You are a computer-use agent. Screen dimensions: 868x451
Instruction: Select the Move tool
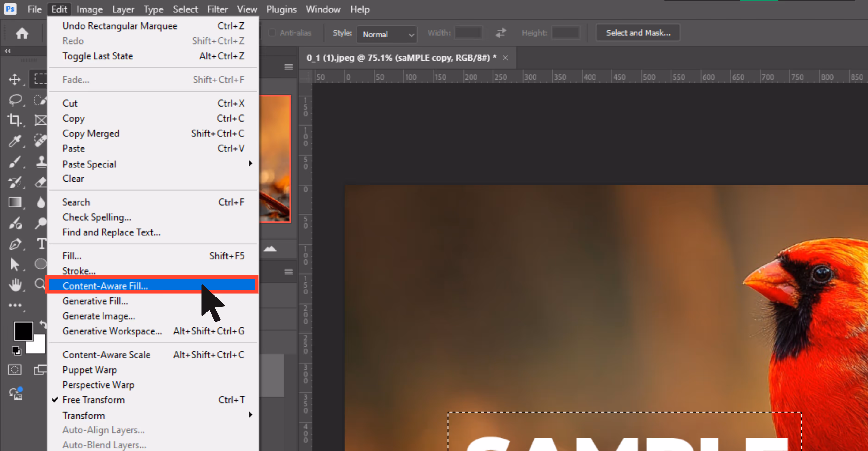pyautogui.click(x=15, y=79)
